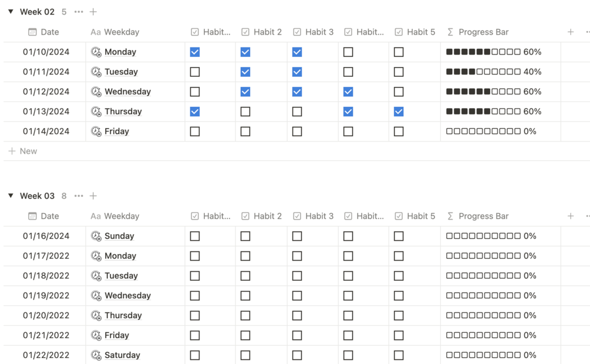Open the Wednesday page in Week 02
The width and height of the screenshot is (590, 364).
(127, 92)
